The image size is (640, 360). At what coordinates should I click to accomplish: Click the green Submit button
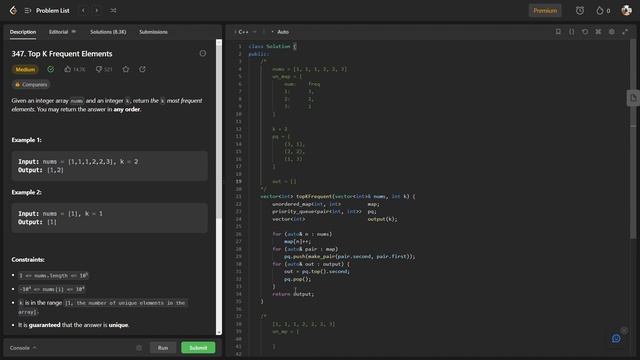[x=198, y=348]
